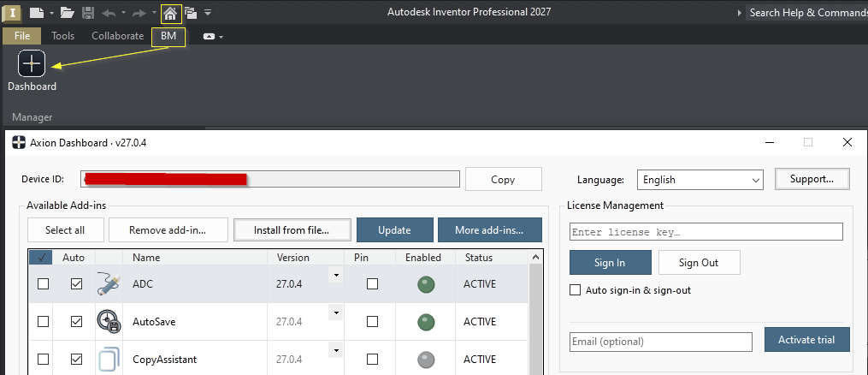This screenshot has height=375, width=868.
Task: Switch to the Tools ribbon tab
Action: tap(62, 36)
